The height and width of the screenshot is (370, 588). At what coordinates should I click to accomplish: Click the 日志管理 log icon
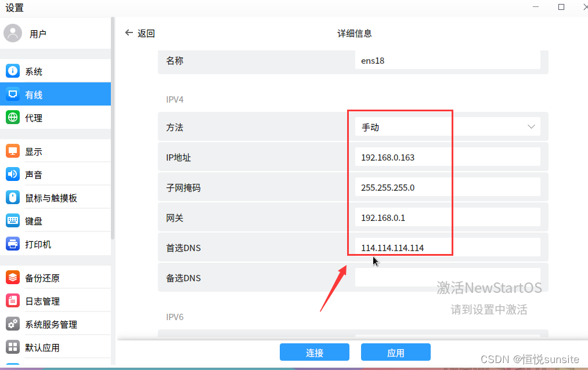pyautogui.click(x=13, y=301)
